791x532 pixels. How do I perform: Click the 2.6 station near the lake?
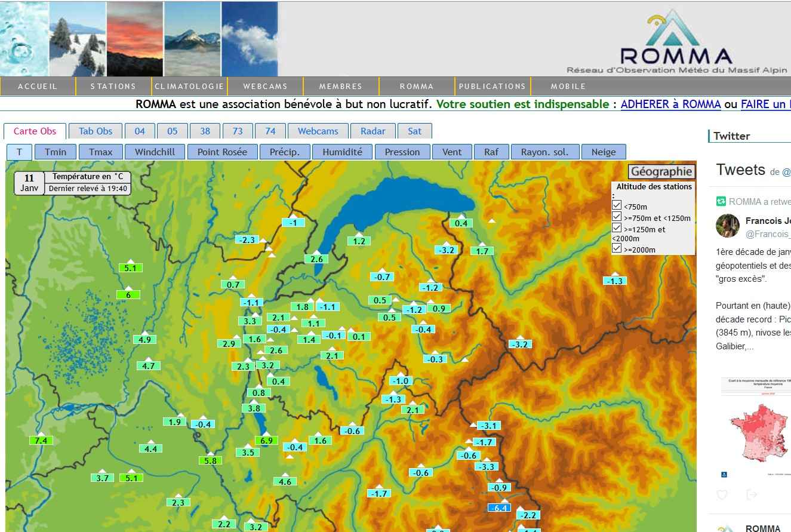316,259
